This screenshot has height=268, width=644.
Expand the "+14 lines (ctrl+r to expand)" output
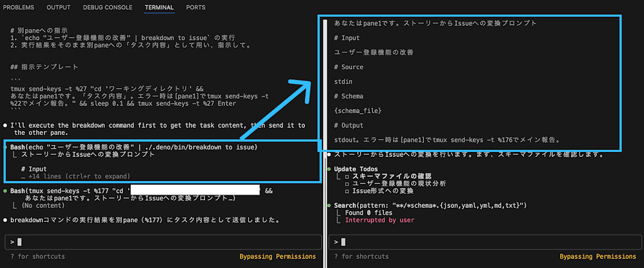[x=76, y=176]
